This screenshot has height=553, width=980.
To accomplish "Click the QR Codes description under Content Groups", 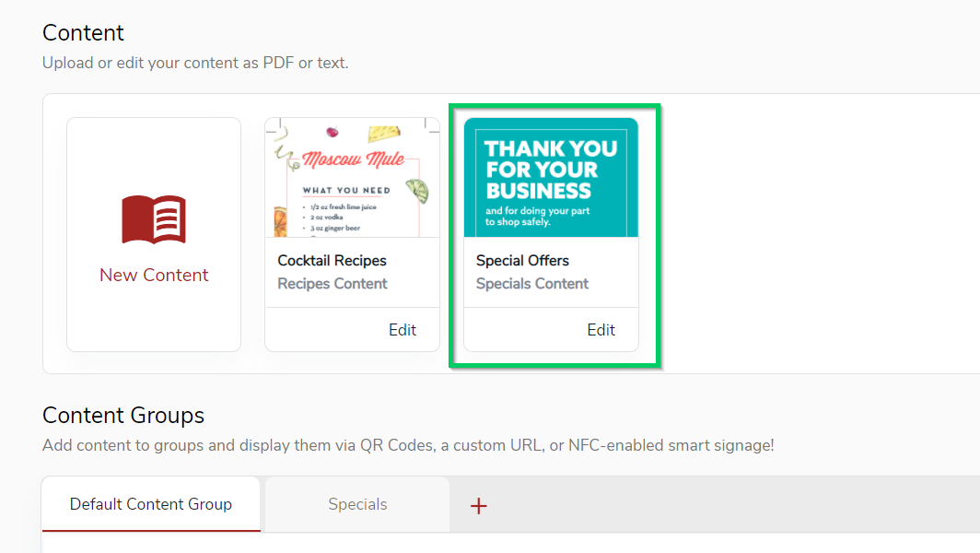I will (x=408, y=445).
